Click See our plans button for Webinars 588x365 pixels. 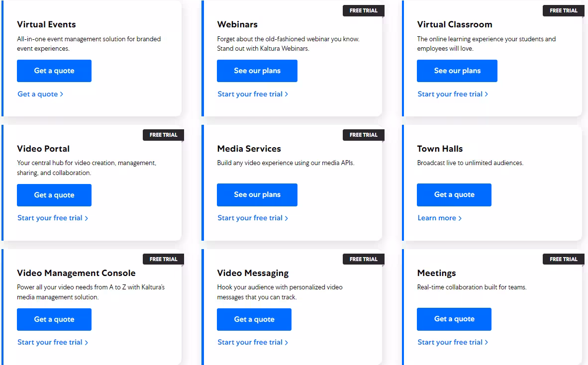[257, 71]
